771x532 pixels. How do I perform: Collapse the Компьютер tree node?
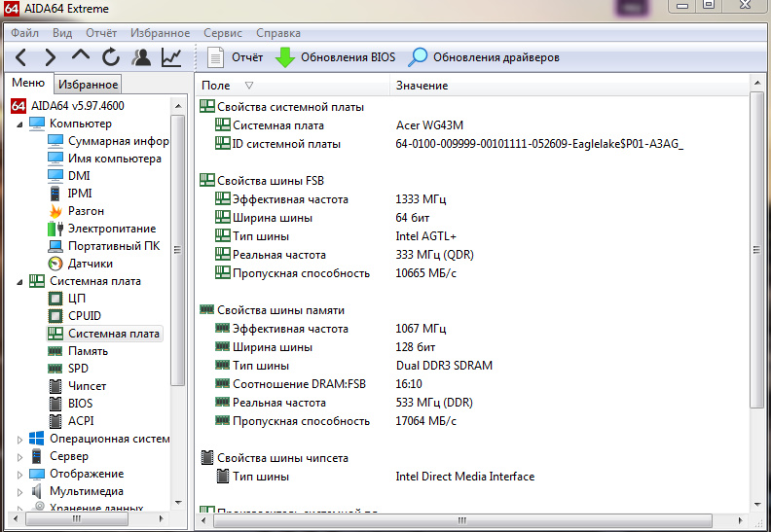click(x=19, y=124)
